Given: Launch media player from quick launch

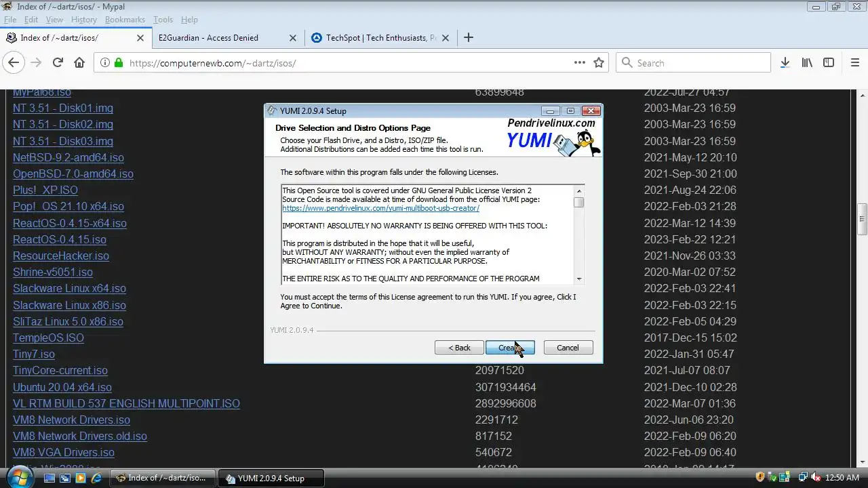Looking at the screenshot, I should coord(81,478).
